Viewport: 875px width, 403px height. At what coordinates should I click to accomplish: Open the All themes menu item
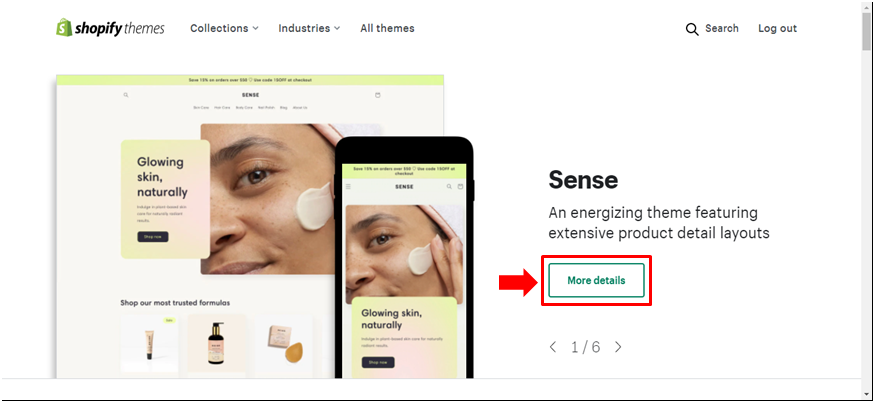pos(387,28)
